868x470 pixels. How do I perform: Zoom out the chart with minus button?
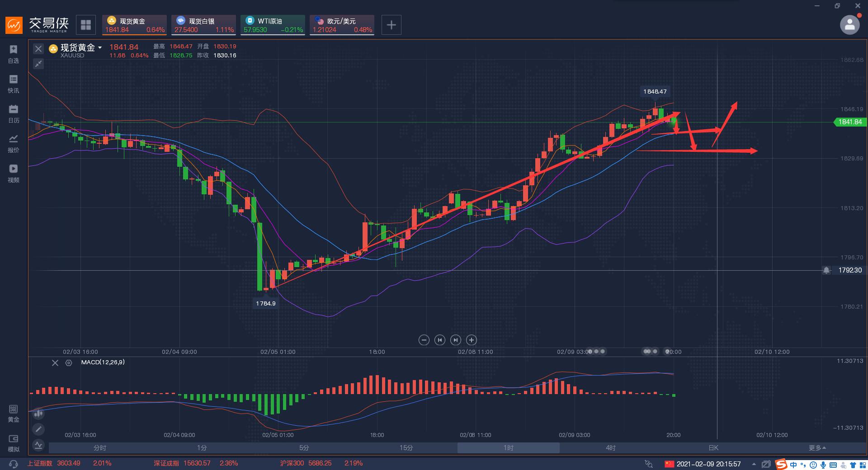click(424, 340)
